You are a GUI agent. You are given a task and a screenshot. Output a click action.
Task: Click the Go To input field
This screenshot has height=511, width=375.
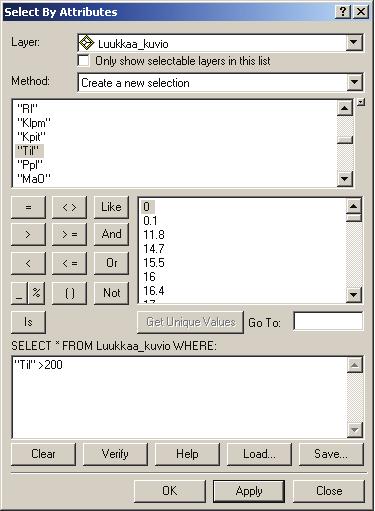tap(328, 322)
